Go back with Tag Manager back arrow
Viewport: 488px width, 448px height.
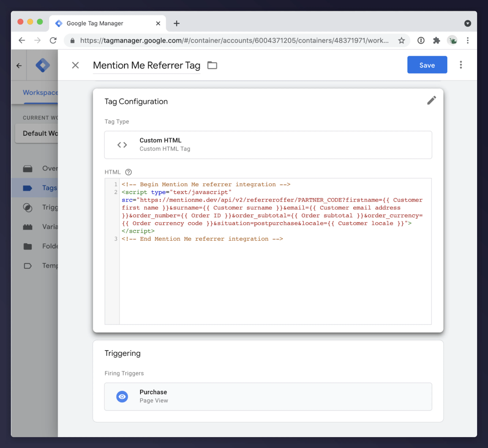[19, 66]
